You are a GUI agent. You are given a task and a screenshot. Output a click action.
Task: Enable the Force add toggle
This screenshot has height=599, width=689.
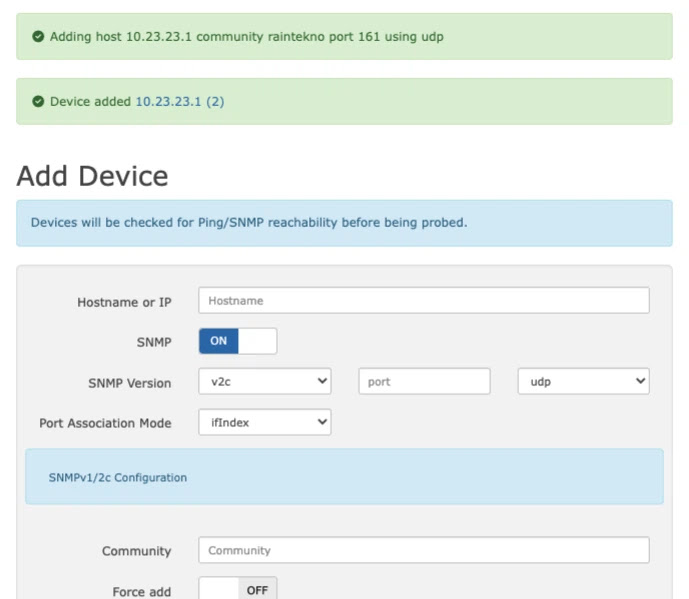coord(238,590)
